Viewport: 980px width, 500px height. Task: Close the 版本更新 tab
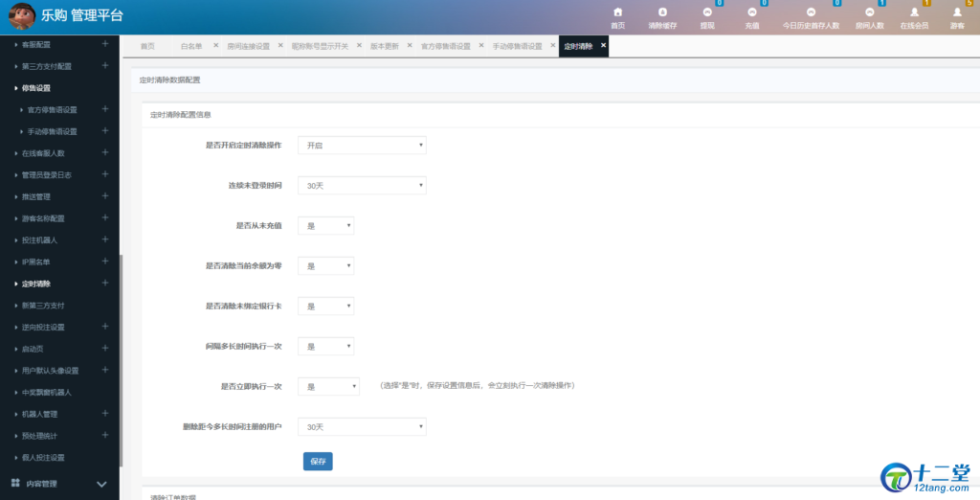pos(410,46)
